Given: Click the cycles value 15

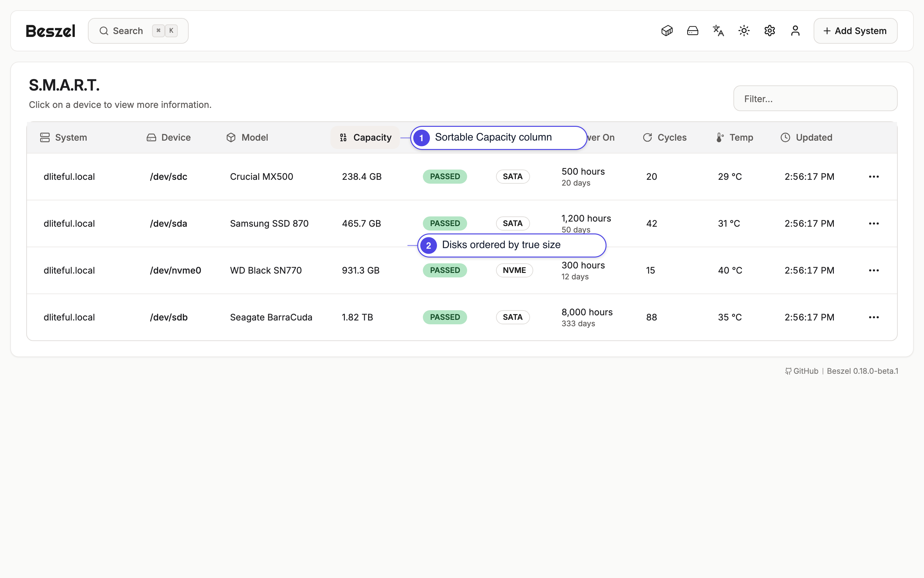Looking at the screenshot, I should pos(650,270).
